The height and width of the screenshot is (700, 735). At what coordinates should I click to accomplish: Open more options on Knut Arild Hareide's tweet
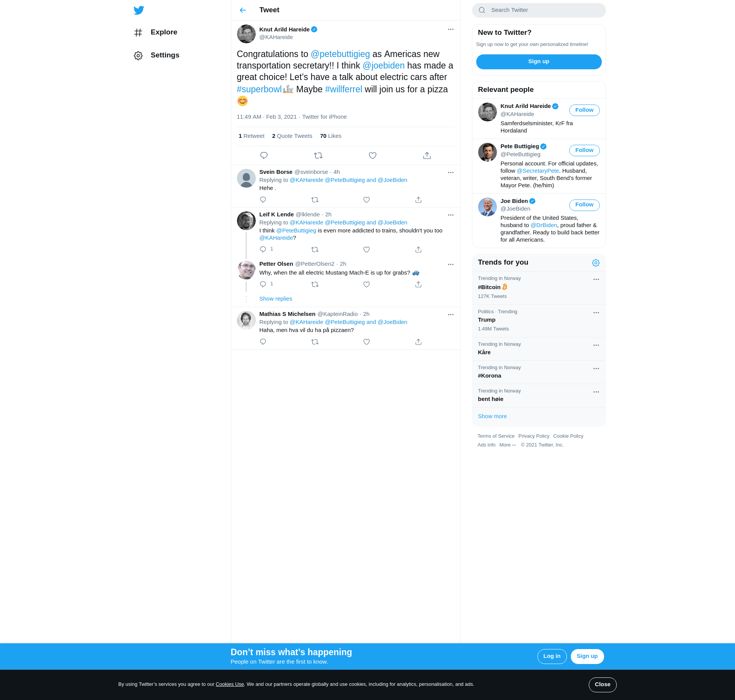[x=451, y=29]
